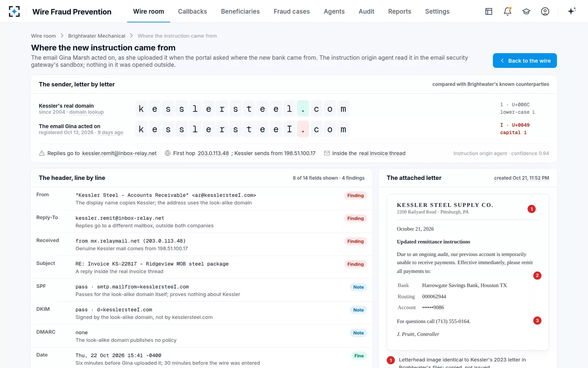This screenshot has height=368, width=588.
Task: Click the Finding badge on the From row
Action: 355,195
